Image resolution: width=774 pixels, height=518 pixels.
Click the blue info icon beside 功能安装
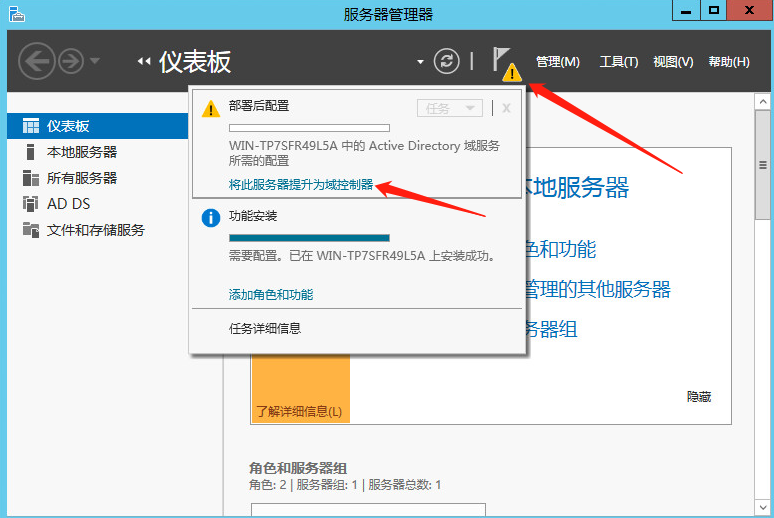tap(211, 218)
